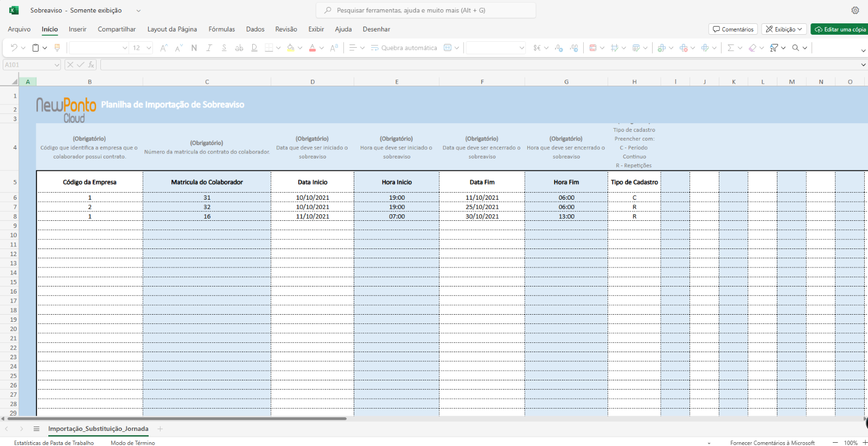Open the settings gear icon
Viewport: 868px width, 446px height.
(855, 10)
